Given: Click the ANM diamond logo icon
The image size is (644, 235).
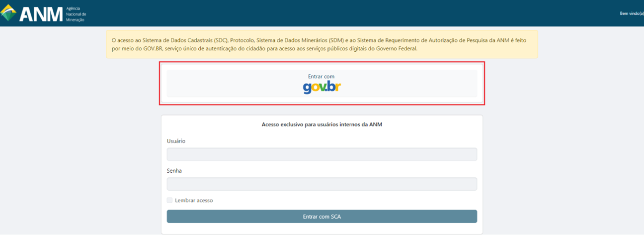Looking at the screenshot, I should pos(8,13).
